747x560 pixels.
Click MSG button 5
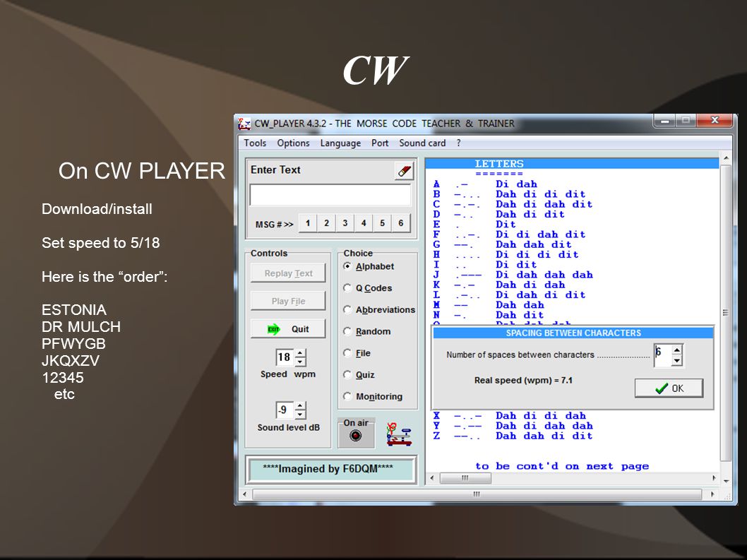[382, 223]
